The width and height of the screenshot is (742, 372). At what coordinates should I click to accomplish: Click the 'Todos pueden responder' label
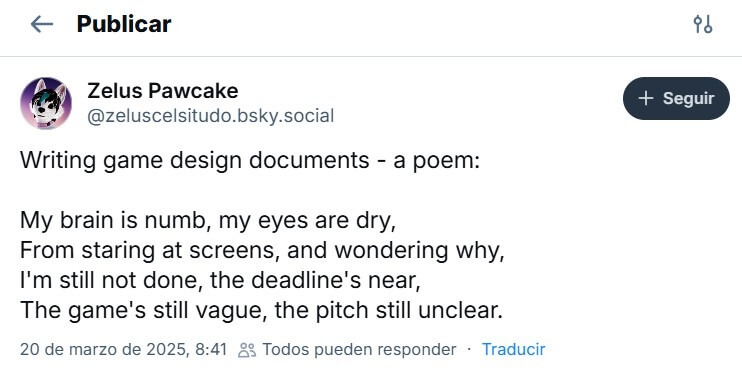pyautogui.click(x=359, y=349)
